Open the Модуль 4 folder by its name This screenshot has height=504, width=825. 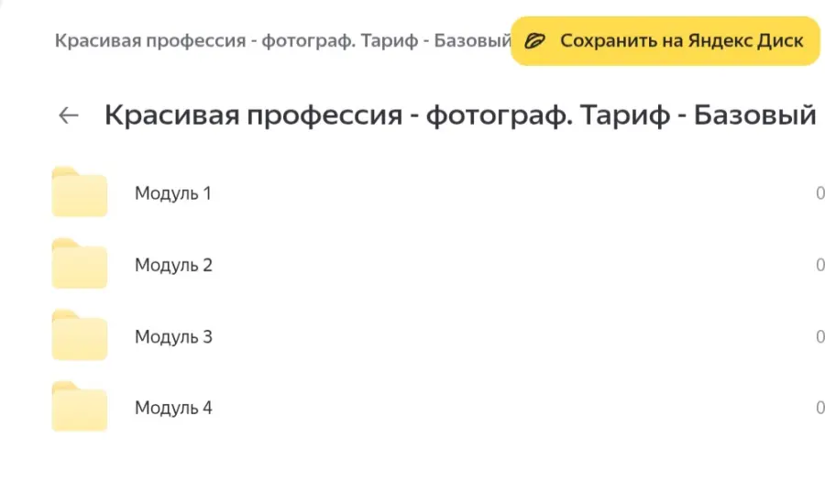[173, 408]
